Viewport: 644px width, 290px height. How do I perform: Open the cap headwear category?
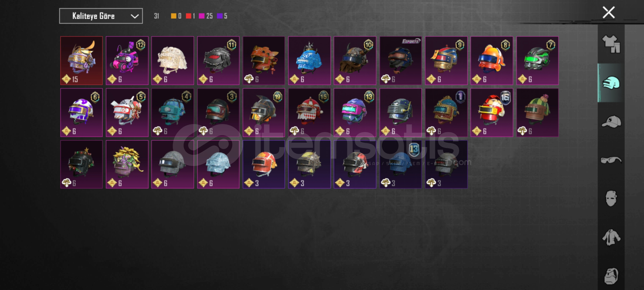[611, 122]
